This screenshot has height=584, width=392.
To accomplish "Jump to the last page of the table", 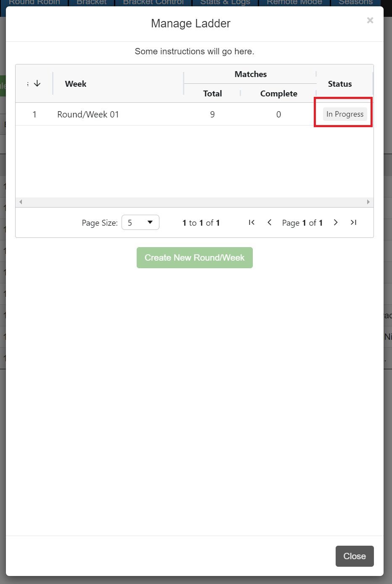I will (x=354, y=222).
